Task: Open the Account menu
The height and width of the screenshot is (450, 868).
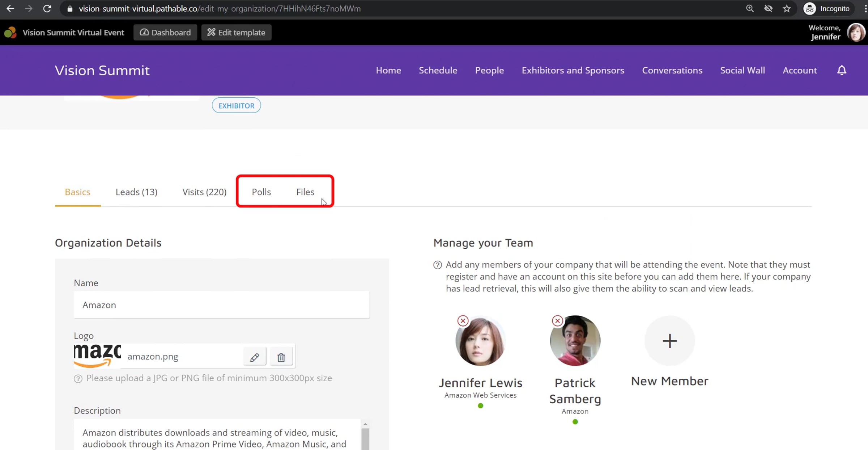Action: (x=800, y=70)
